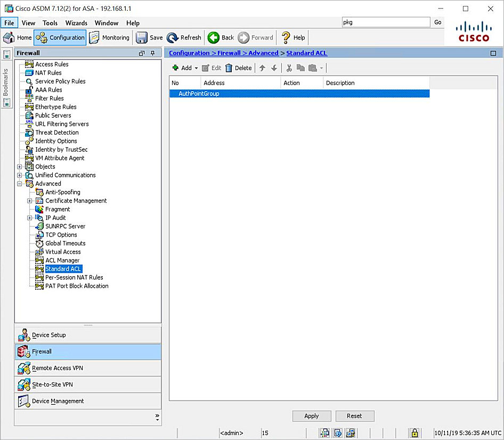Expand the Certificate Management node
Image resolution: width=504 pixels, height=440 pixels.
pos(30,200)
